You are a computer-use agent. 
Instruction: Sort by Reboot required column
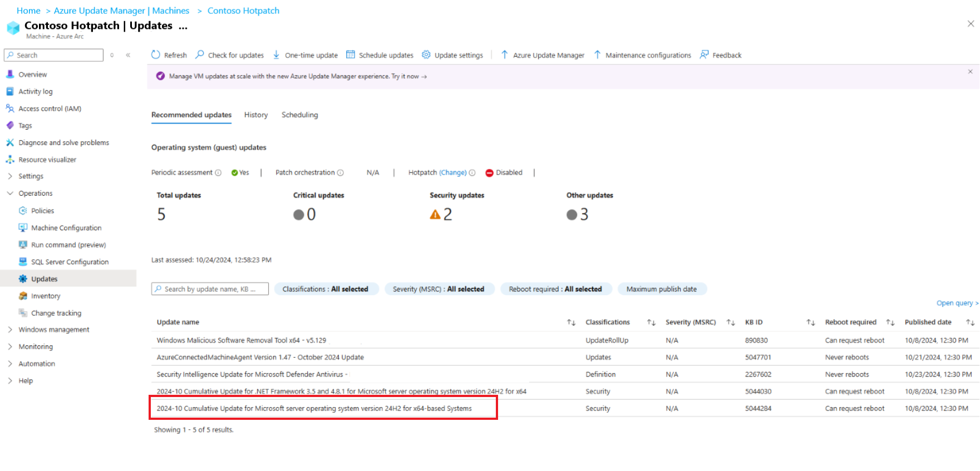click(890, 323)
